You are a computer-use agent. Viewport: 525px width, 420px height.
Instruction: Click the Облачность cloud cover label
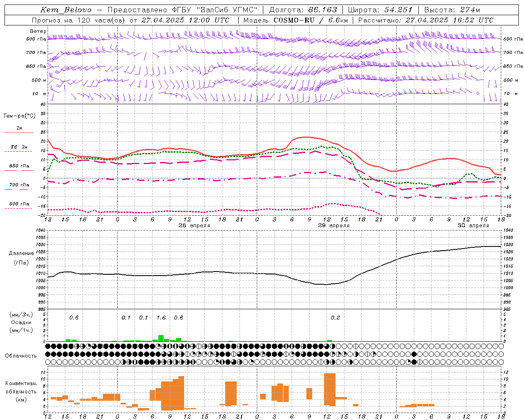[x=21, y=356]
